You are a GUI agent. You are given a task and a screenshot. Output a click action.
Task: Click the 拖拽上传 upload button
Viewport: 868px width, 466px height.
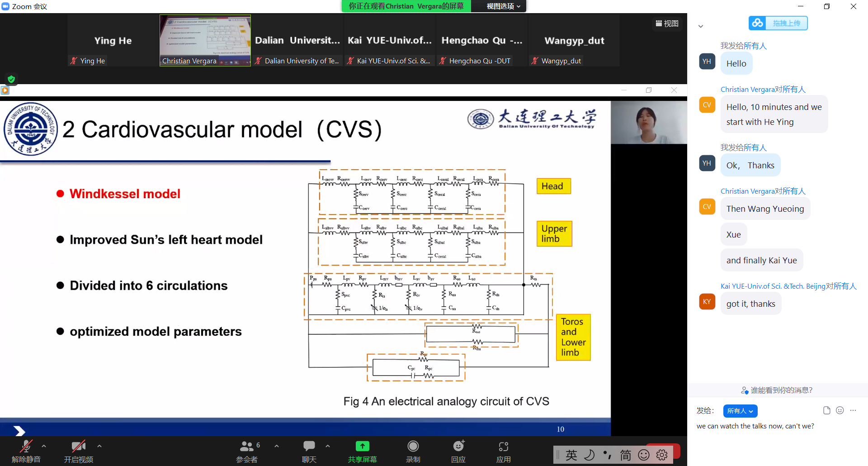coord(778,23)
